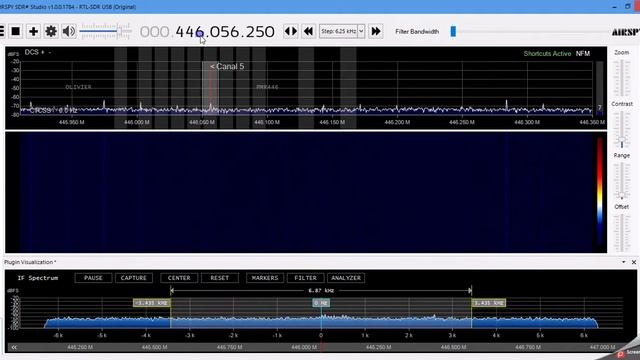Click the CTCSS 0.0 Hz readout
Image resolution: width=640 pixels, height=360 pixels.
tap(53, 111)
